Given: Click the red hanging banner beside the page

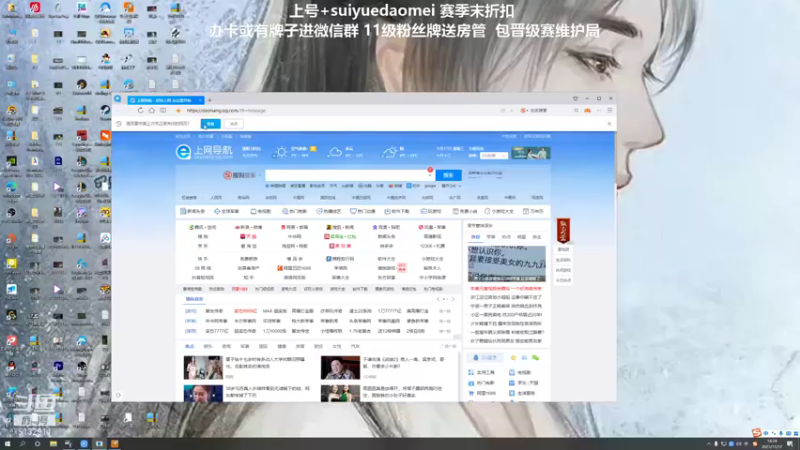Looking at the screenshot, I should tap(563, 231).
